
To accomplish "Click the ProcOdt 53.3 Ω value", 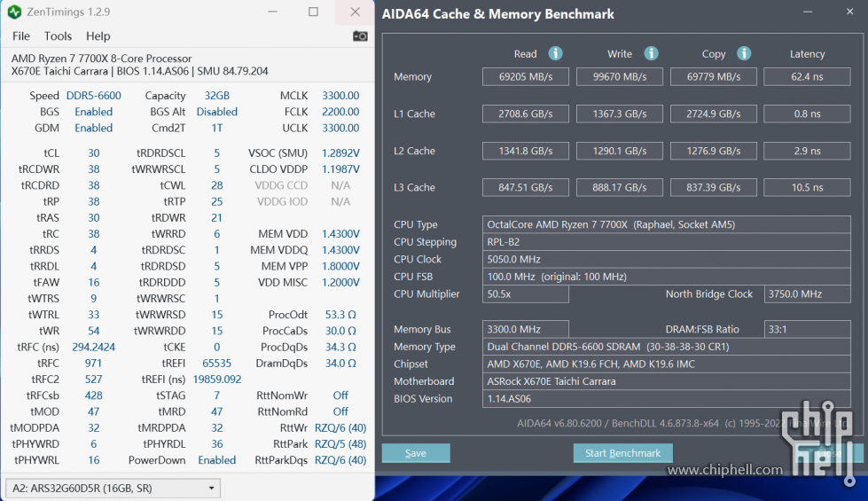I will tap(340, 315).
